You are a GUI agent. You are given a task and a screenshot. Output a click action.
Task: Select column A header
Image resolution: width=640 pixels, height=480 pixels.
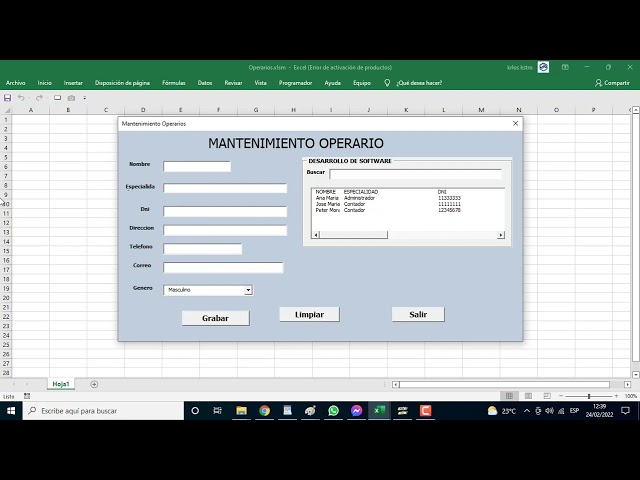pos(31,110)
